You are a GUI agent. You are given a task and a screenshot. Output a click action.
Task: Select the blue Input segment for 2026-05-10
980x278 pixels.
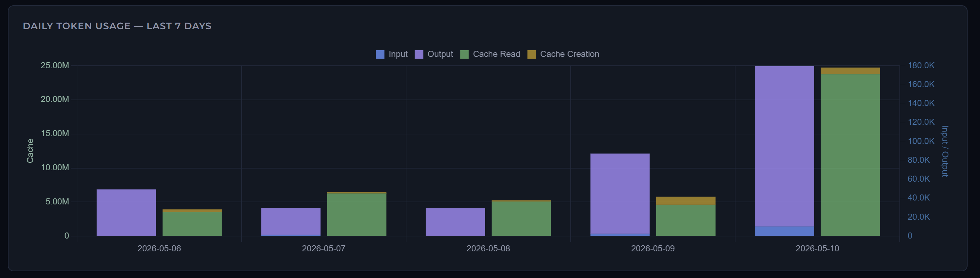coord(784,231)
